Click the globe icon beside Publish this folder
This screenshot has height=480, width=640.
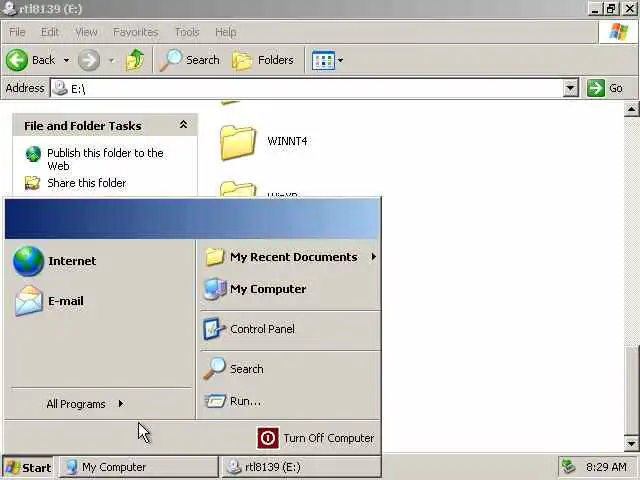(33, 154)
